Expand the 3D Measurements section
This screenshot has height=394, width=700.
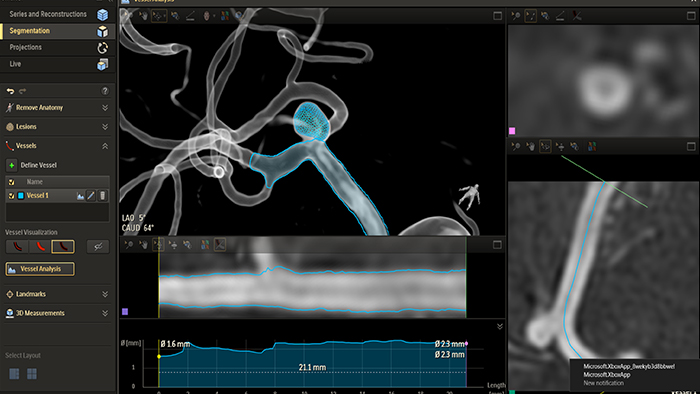coord(105,313)
